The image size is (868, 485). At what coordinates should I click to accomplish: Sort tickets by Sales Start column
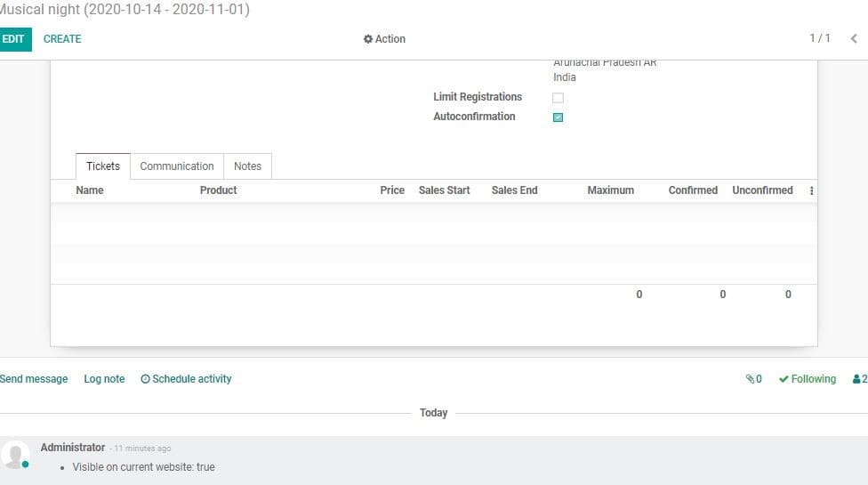pyautogui.click(x=444, y=190)
